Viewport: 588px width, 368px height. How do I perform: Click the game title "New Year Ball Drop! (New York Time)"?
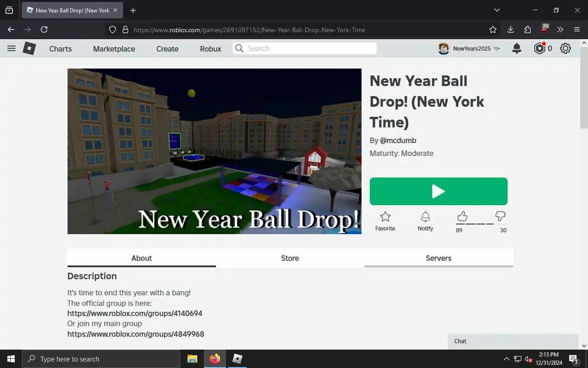[427, 102]
